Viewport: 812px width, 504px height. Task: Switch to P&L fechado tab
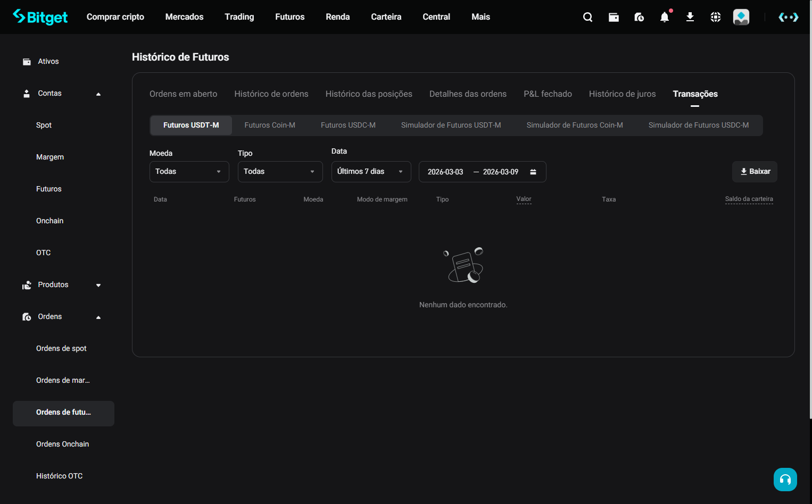point(548,94)
